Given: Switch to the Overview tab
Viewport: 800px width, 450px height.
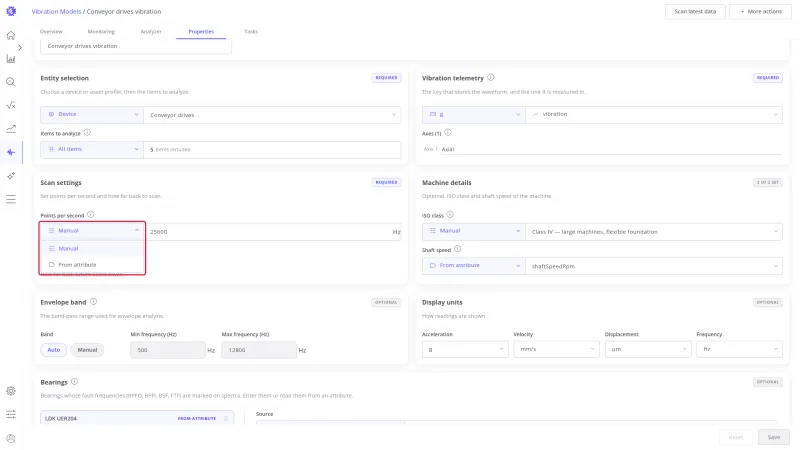Looking at the screenshot, I should point(51,32).
